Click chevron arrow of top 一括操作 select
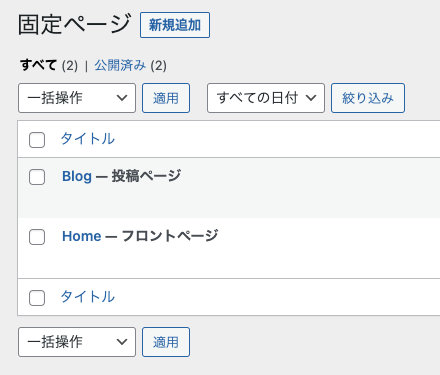 coord(122,98)
